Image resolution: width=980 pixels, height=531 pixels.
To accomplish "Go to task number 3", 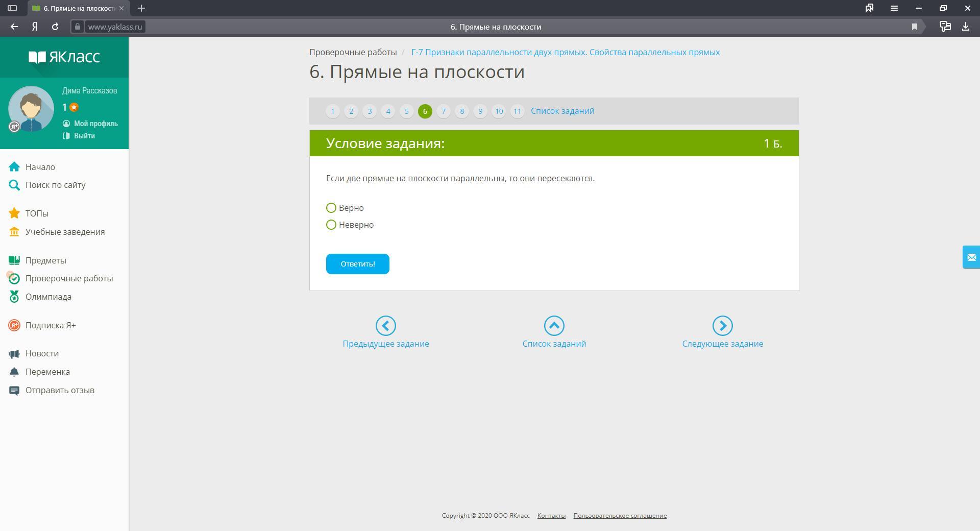I will (x=370, y=111).
